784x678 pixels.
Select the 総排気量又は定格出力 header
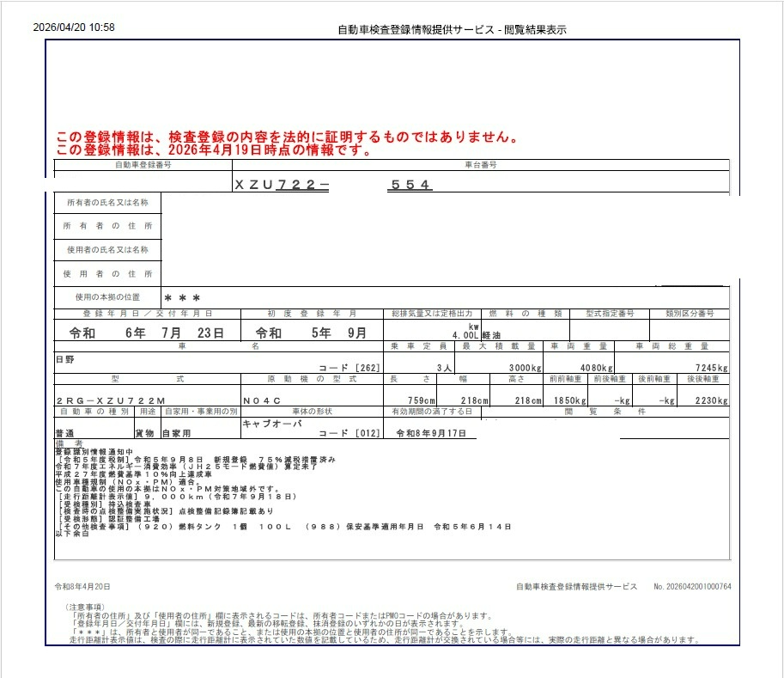[x=432, y=314]
